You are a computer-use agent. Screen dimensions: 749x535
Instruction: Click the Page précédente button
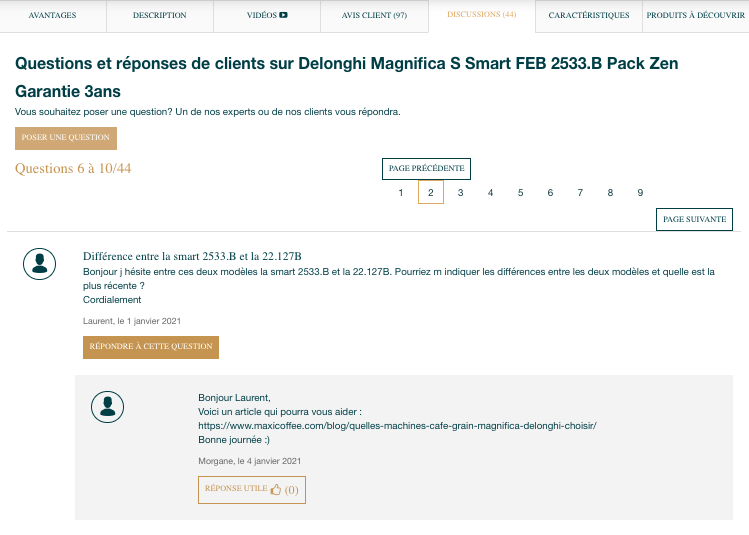426,169
